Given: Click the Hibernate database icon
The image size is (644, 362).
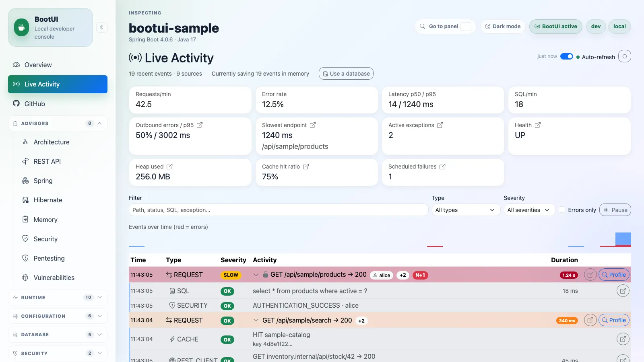Looking at the screenshot, I should 25,200.
